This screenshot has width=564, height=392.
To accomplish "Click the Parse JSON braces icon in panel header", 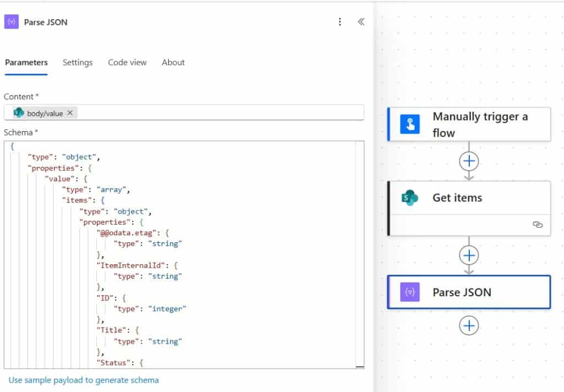I will [x=12, y=22].
